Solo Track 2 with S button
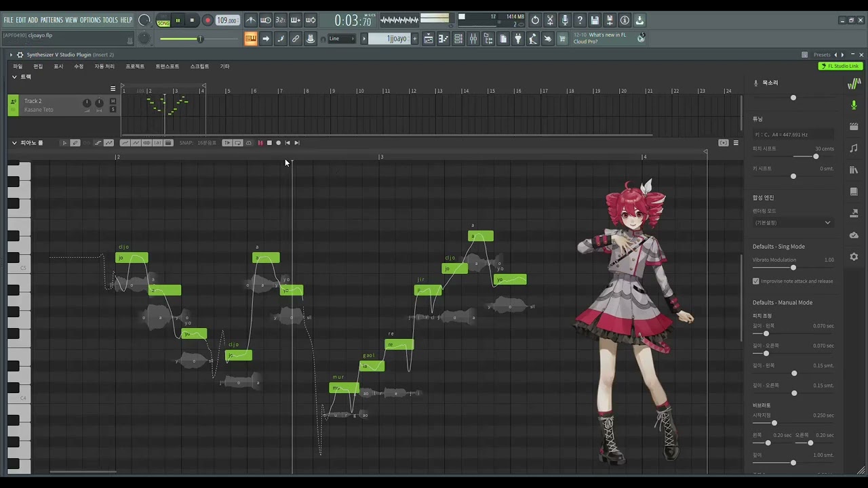Viewport: 868px width, 488px height. pos(113,110)
